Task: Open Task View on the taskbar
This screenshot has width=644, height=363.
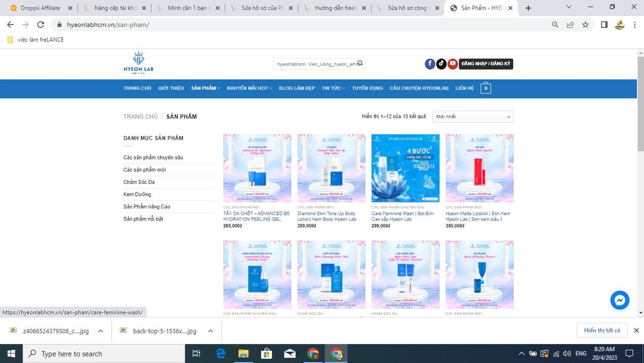Action: click(196, 353)
